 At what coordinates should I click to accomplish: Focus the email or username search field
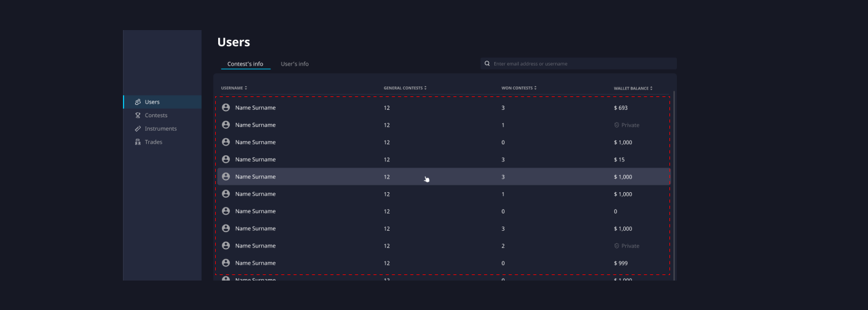coord(581,64)
